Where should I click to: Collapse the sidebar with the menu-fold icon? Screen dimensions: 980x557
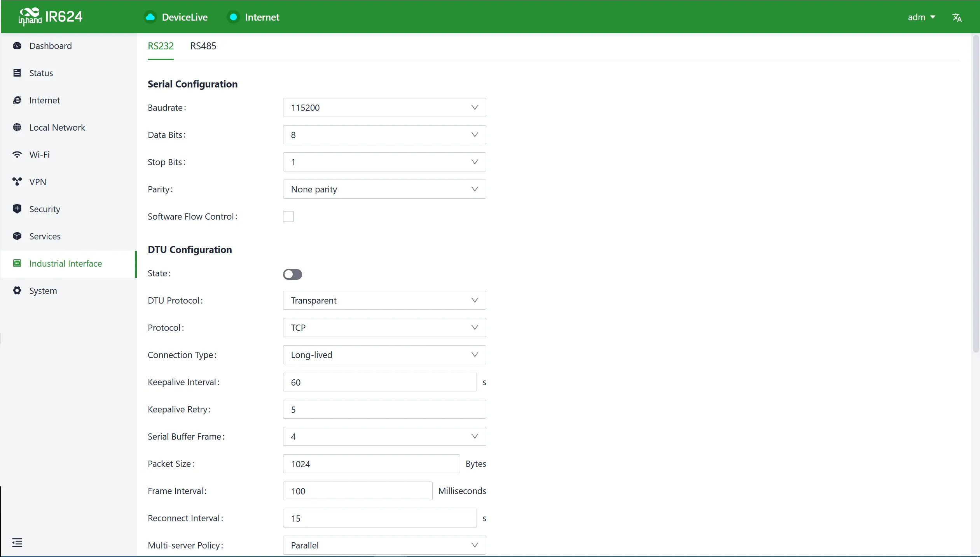[17, 543]
